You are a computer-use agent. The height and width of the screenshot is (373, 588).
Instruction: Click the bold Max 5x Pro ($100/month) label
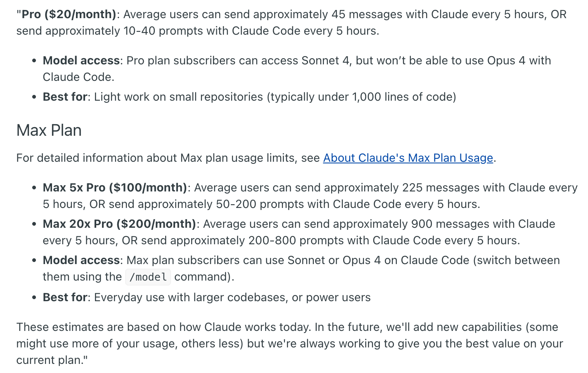[115, 188]
